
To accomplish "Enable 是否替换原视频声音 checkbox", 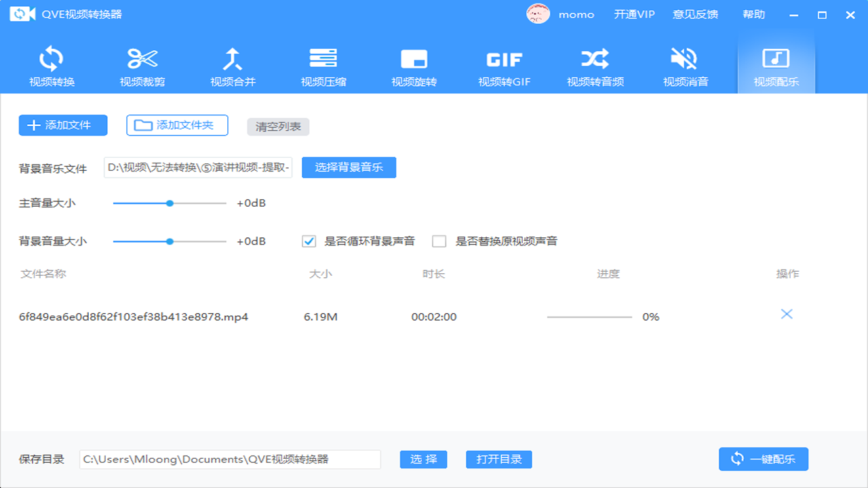I will (439, 241).
